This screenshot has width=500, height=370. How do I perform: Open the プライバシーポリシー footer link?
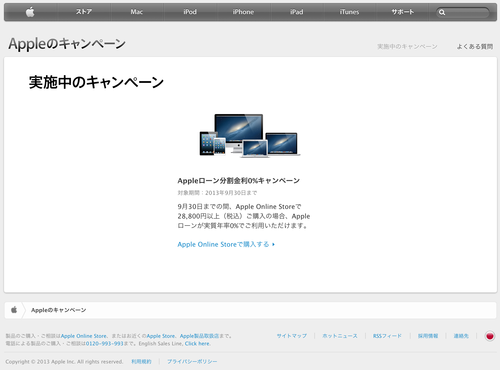[192, 361]
